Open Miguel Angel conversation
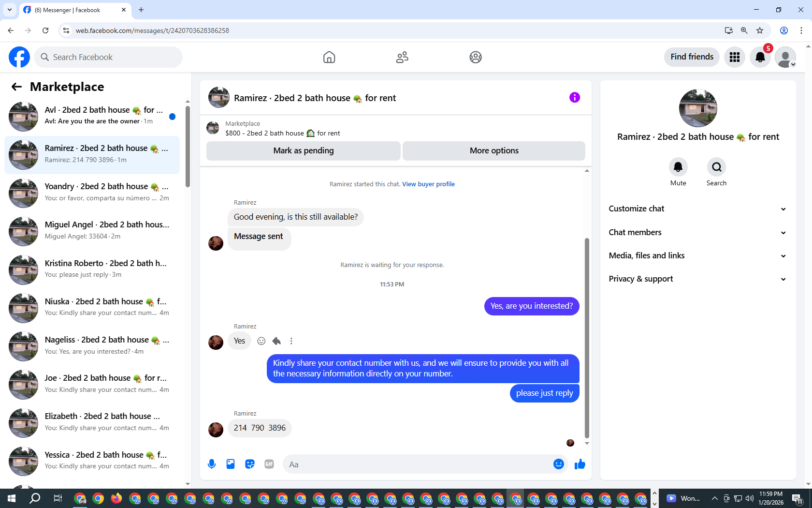This screenshot has width=812, height=508. [92, 231]
